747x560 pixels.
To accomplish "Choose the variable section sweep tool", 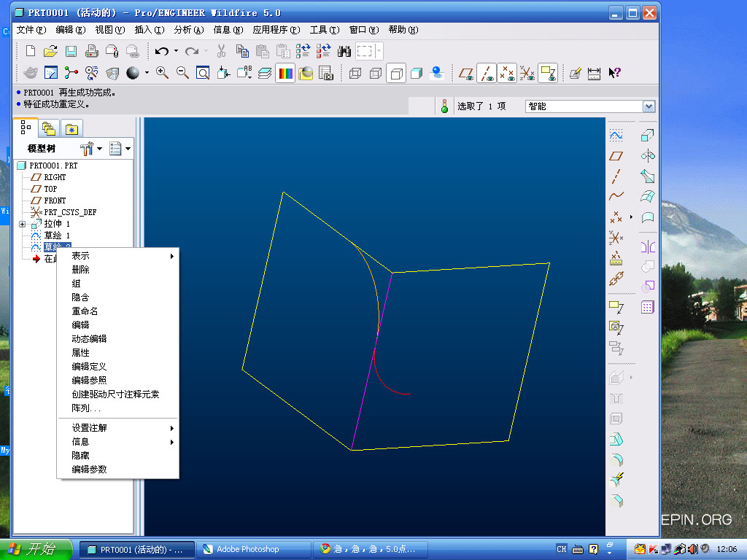I will (648, 176).
